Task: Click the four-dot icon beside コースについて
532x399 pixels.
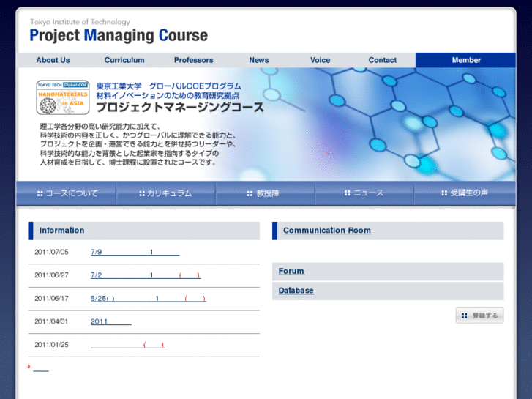Action: [x=40, y=193]
